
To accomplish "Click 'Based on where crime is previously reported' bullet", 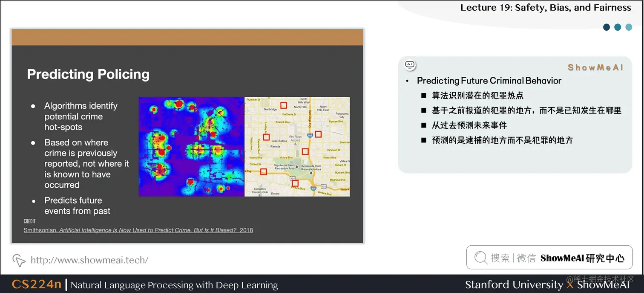I will (86, 164).
